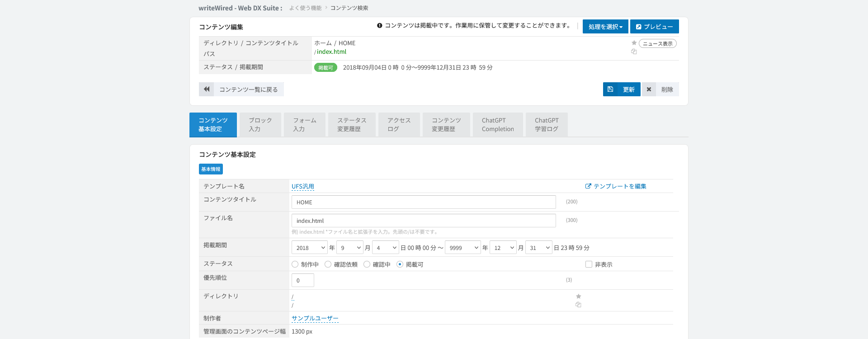Viewport: 868px width, 339px height.
Task: Open the end day 31 dropdown
Action: pos(539,248)
